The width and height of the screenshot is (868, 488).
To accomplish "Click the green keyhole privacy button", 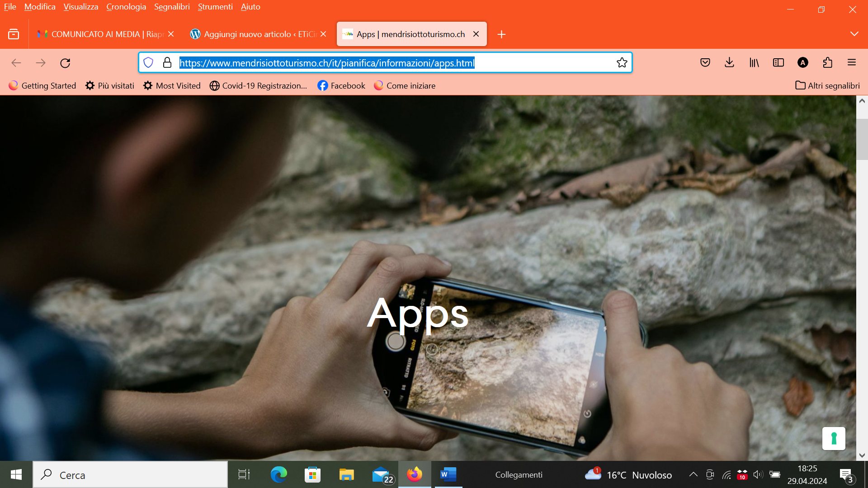I will pyautogui.click(x=834, y=438).
